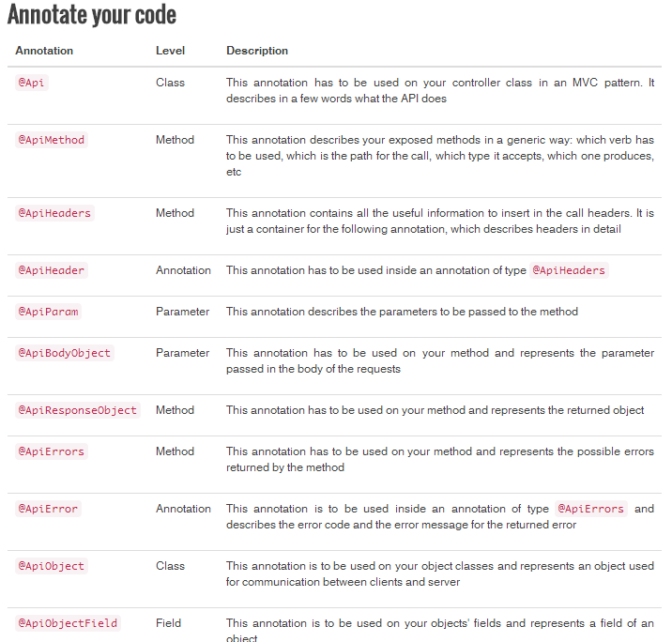
Task: Click the Annotation column header
Action: [x=44, y=51]
